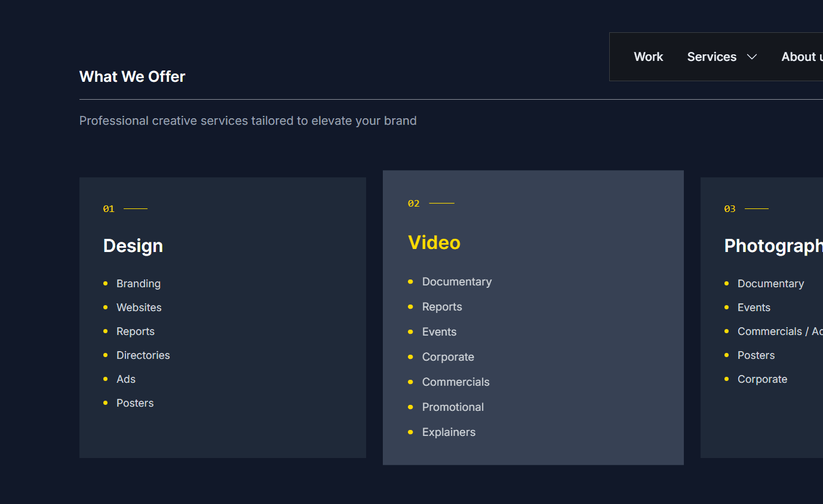Select Corporate in the Photography card
The image size is (823, 504).
[x=762, y=379]
